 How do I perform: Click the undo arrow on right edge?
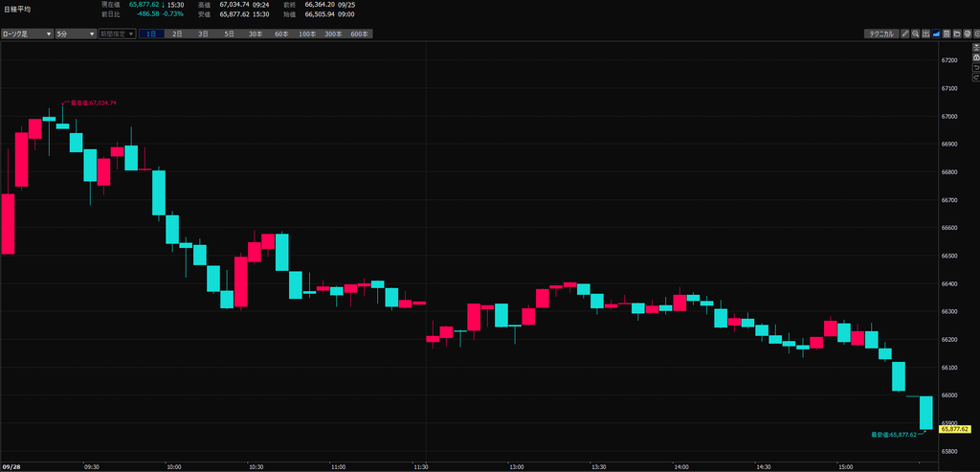(976, 68)
